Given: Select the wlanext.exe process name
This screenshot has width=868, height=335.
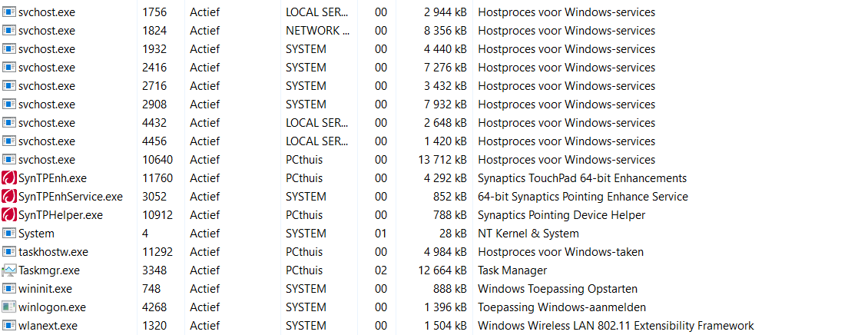Looking at the screenshot, I should pos(48,326).
